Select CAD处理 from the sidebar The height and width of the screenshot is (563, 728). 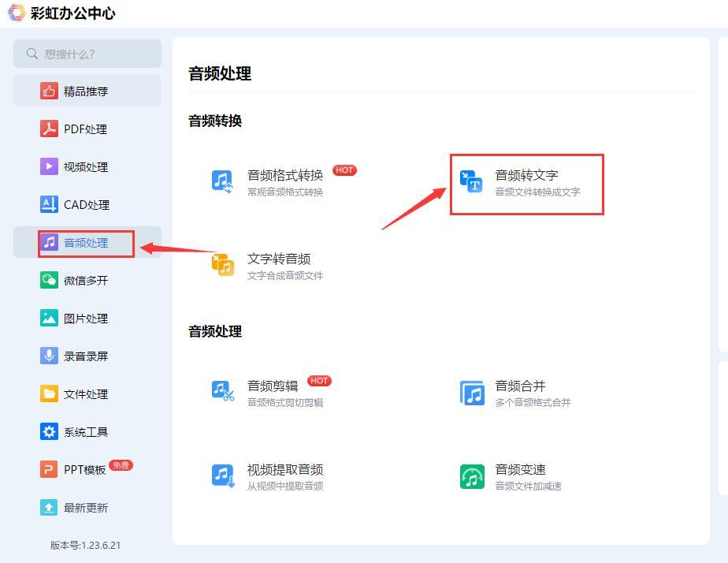coord(87,204)
